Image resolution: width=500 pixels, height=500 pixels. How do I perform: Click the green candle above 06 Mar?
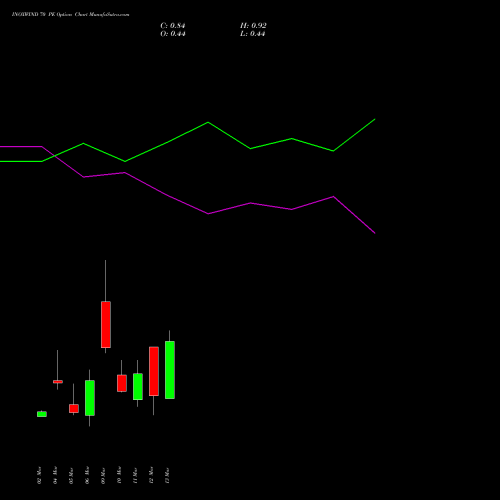[90, 398]
